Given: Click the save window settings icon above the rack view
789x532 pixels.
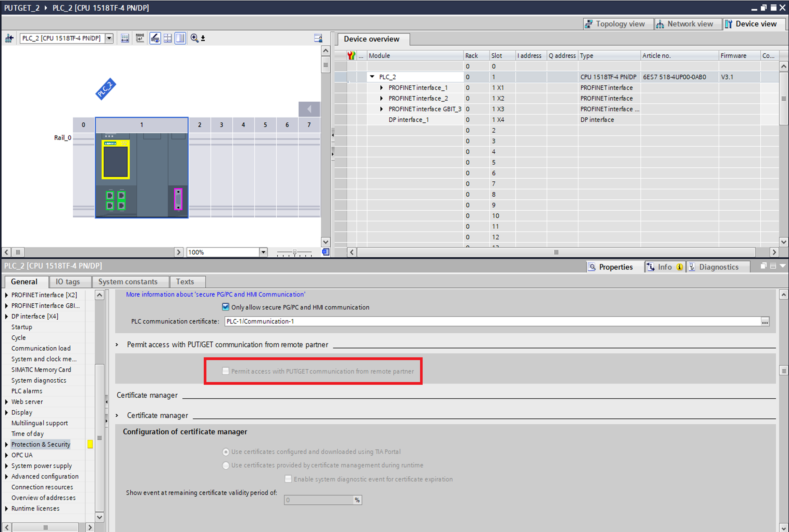Looking at the screenshot, I should pos(318,38).
